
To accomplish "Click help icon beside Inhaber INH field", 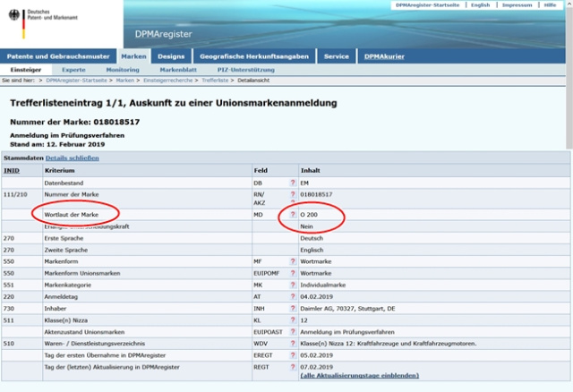I will pyautogui.click(x=292, y=308).
